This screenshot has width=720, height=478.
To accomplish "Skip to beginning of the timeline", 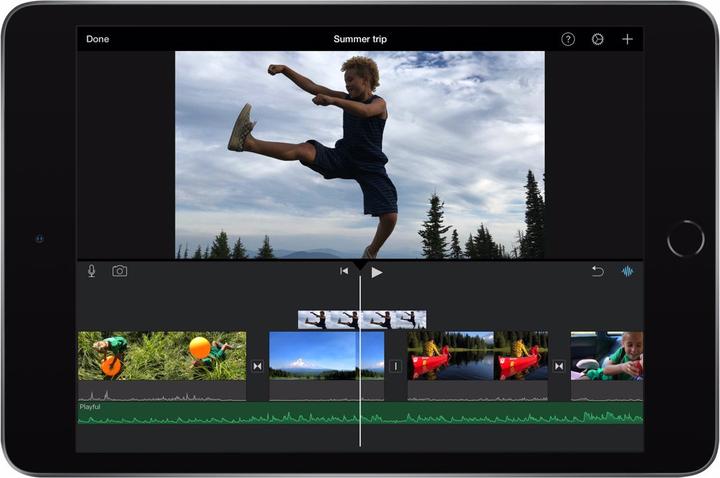I will 344,271.
